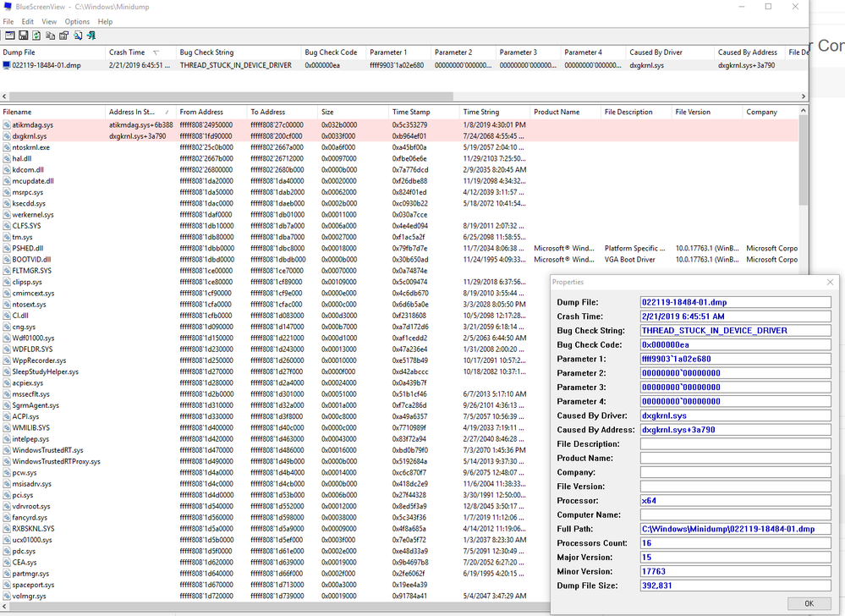The height and width of the screenshot is (616, 845).
Task: Click the Refresh toolbar icon
Action: point(36,36)
